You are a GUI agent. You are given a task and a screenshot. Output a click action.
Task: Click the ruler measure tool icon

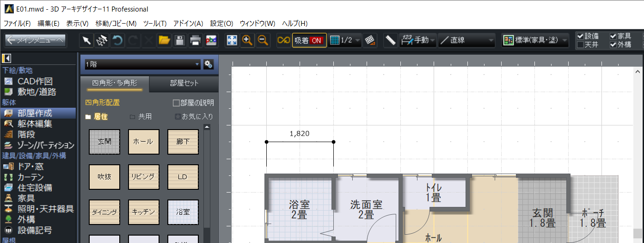391,40
